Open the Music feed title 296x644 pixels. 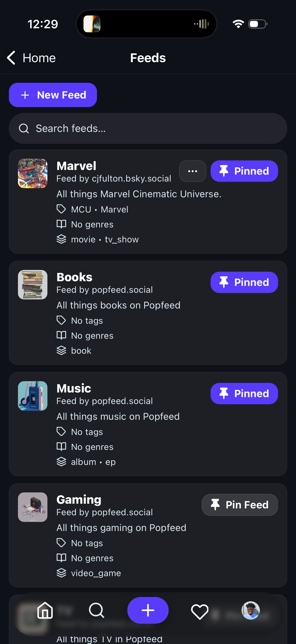[x=74, y=388]
